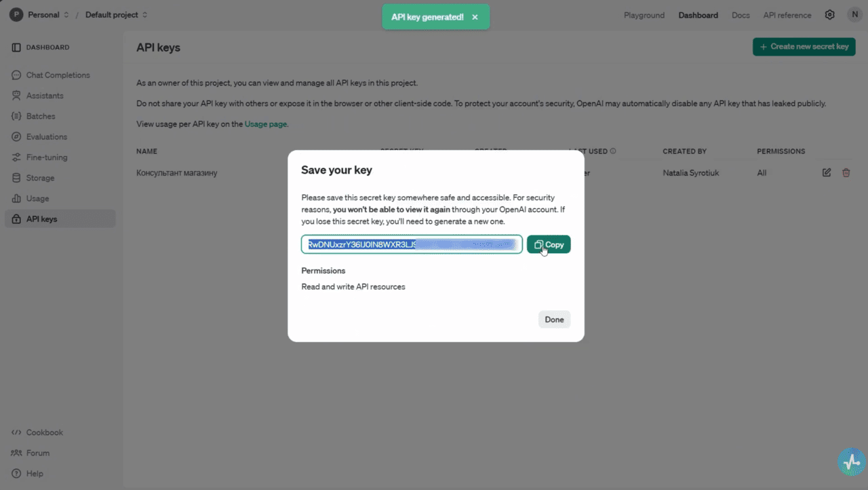Delete the Консультант магазину key
The width and height of the screenshot is (868, 490).
click(x=846, y=172)
